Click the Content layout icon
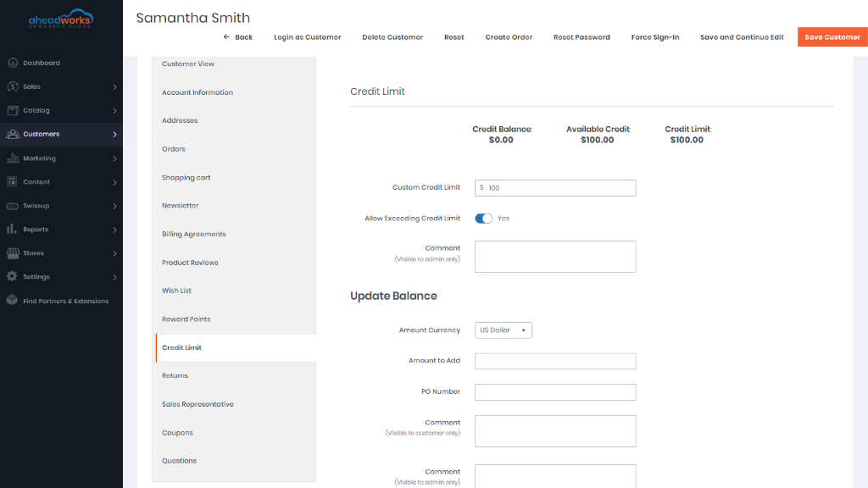This screenshot has width=868, height=488. [x=12, y=181]
